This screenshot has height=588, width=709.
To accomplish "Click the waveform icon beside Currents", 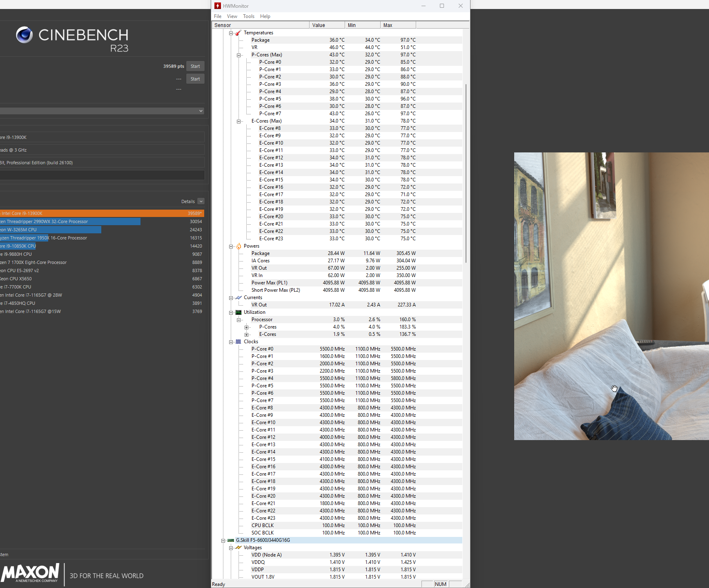I will [239, 297].
